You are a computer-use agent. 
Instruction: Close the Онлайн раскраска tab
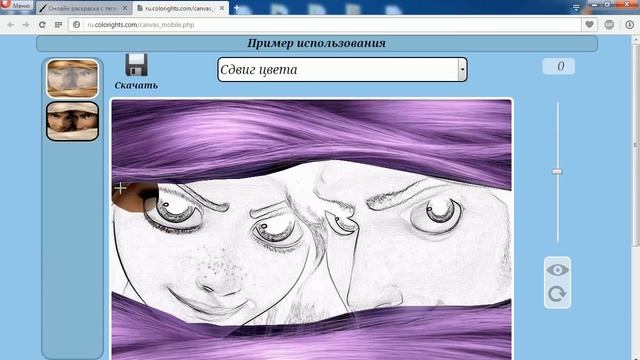pos(125,8)
